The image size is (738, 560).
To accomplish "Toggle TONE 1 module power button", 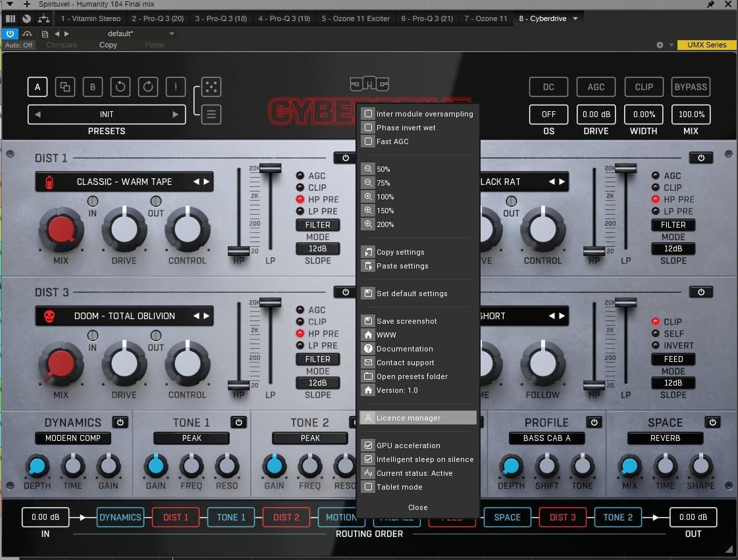I will point(238,422).
